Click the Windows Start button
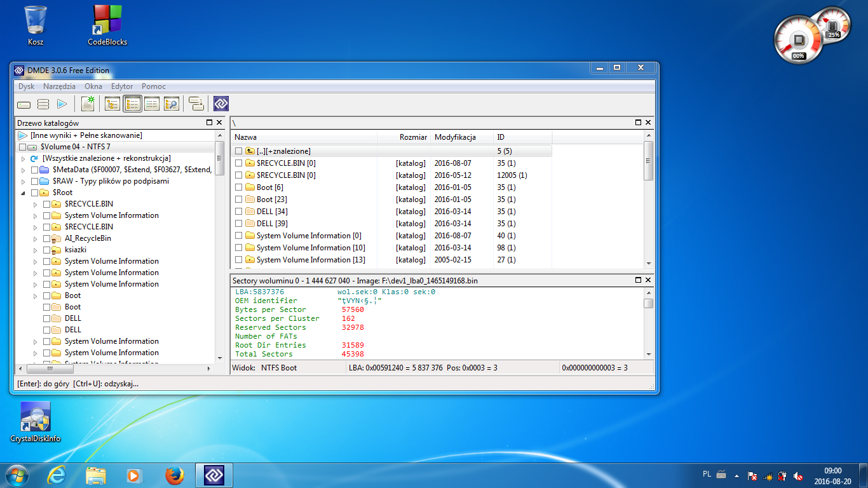Screen dimensions: 868x488 pyautogui.click(x=17, y=475)
